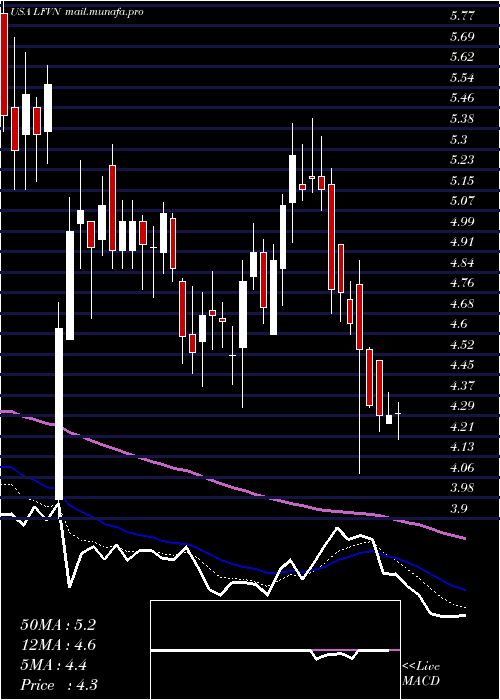500x700 pixels.
Task: Click the 3.9 price axis label
Action: click(x=459, y=509)
